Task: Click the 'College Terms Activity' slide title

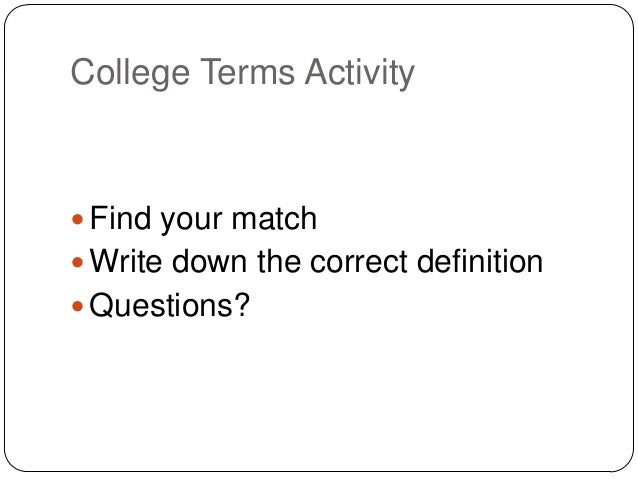Action: [242, 73]
